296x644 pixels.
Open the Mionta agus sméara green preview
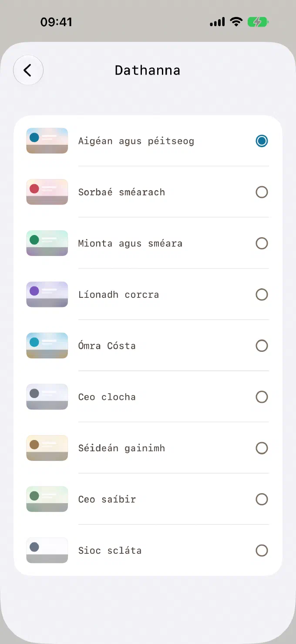tap(47, 243)
